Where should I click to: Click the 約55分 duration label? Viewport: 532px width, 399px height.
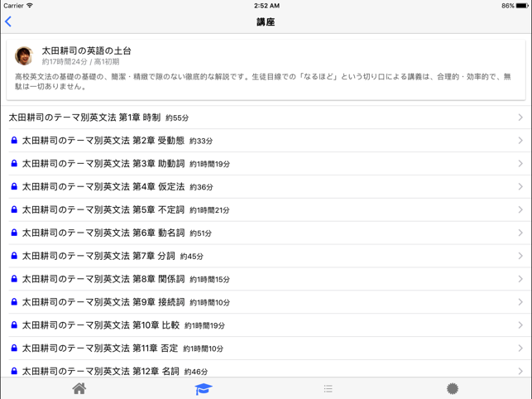(177, 118)
